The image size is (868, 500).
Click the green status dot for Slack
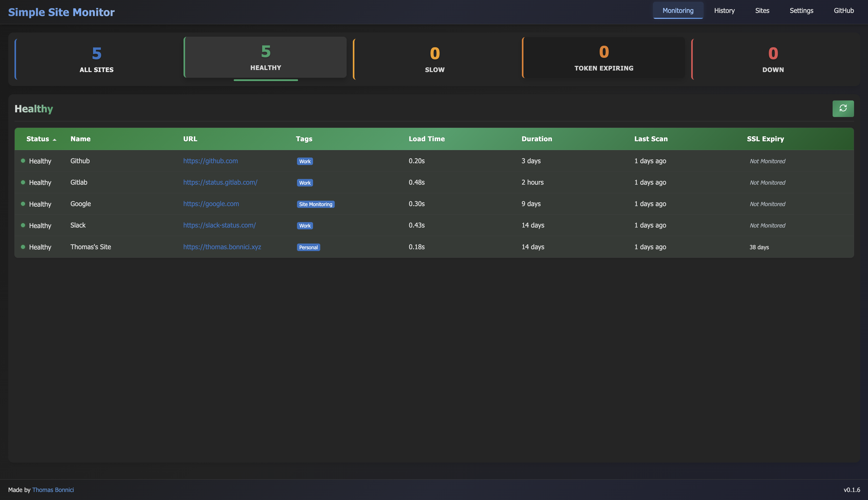pyautogui.click(x=23, y=225)
